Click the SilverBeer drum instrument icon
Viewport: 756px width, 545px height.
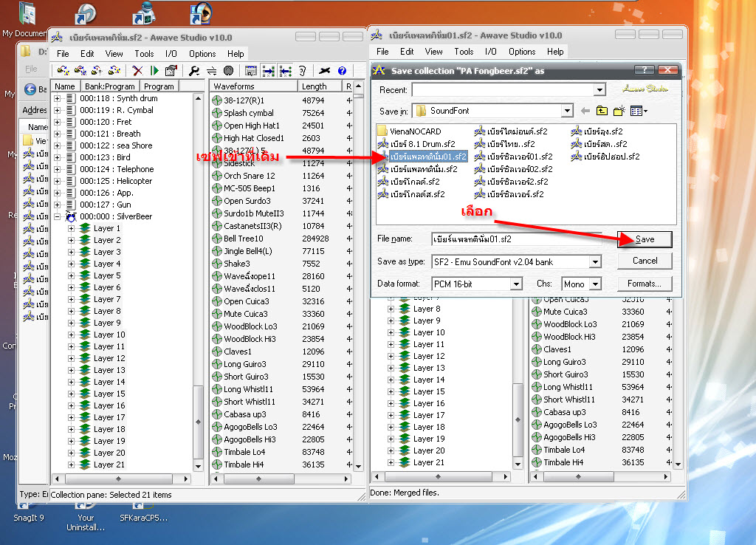point(72,216)
